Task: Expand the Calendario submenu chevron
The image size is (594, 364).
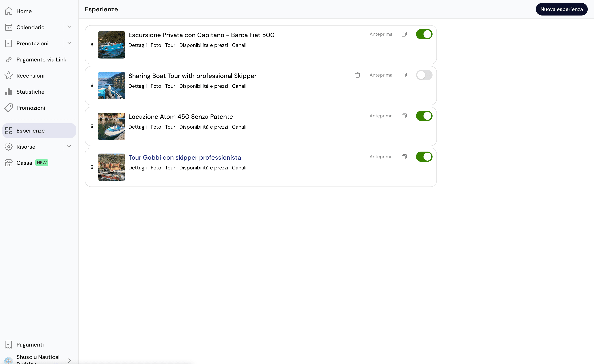Action: tap(69, 27)
